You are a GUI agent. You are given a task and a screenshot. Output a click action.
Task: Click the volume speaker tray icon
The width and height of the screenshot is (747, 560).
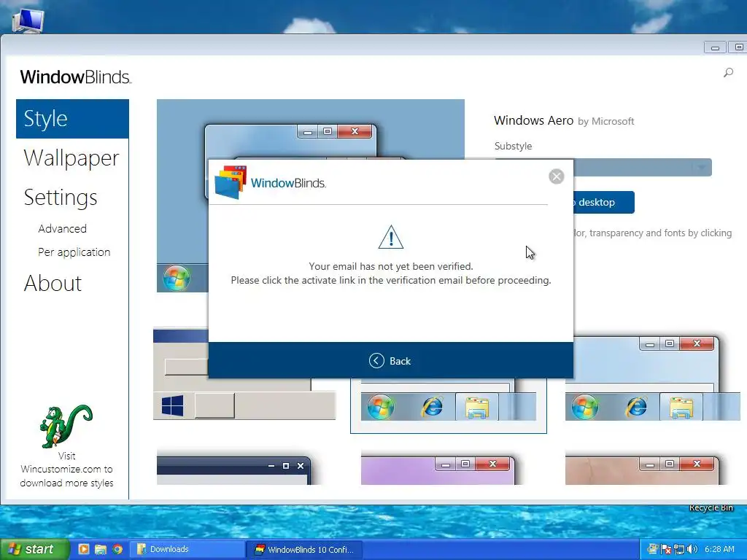click(692, 549)
